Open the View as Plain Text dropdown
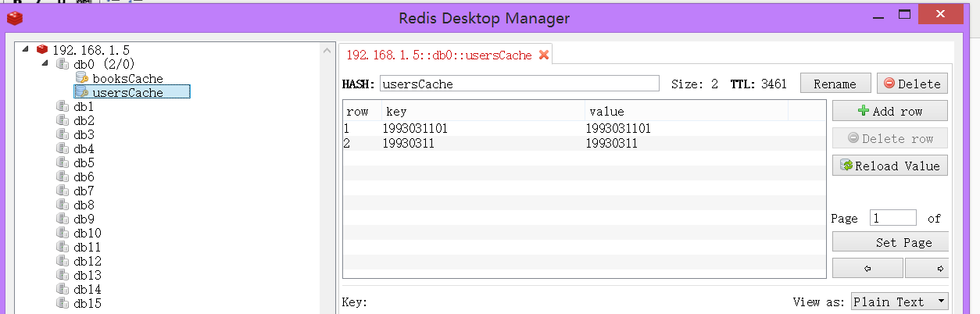This screenshot has height=314, width=980. tap(900, 302)
